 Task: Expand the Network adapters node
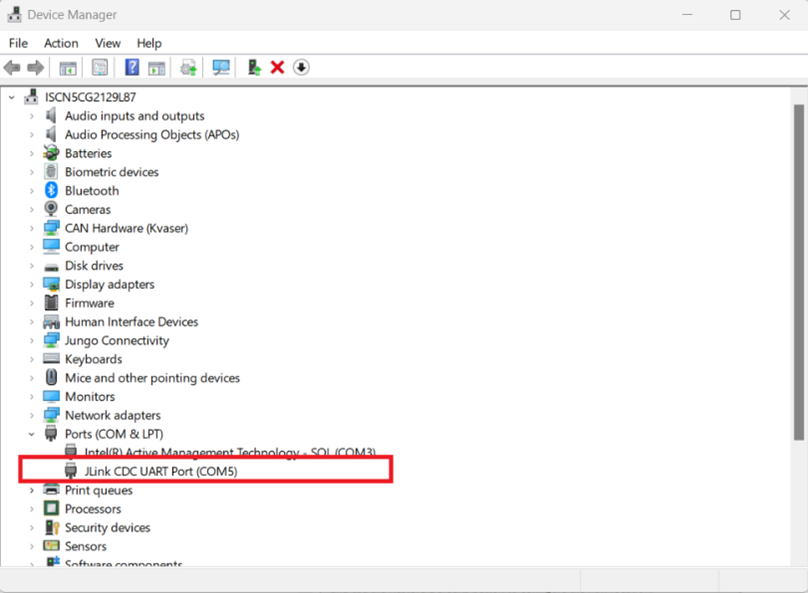point(31,416)
